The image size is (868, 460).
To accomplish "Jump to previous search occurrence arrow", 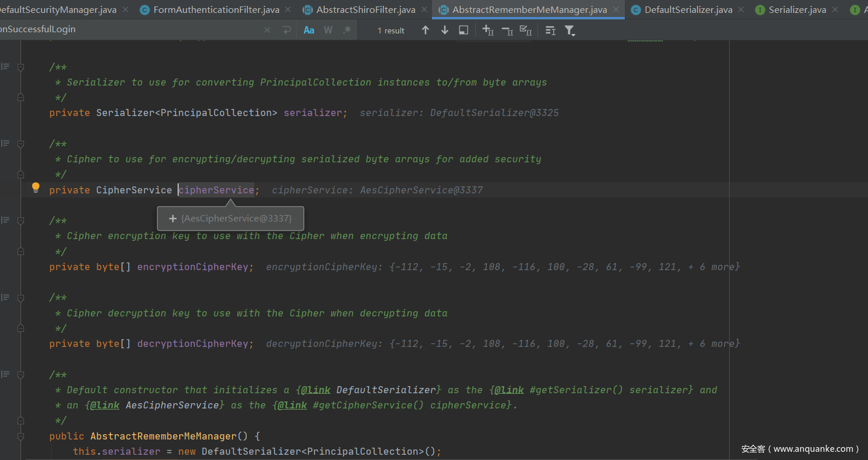I will pyautogui.click(x=426, y=30).
